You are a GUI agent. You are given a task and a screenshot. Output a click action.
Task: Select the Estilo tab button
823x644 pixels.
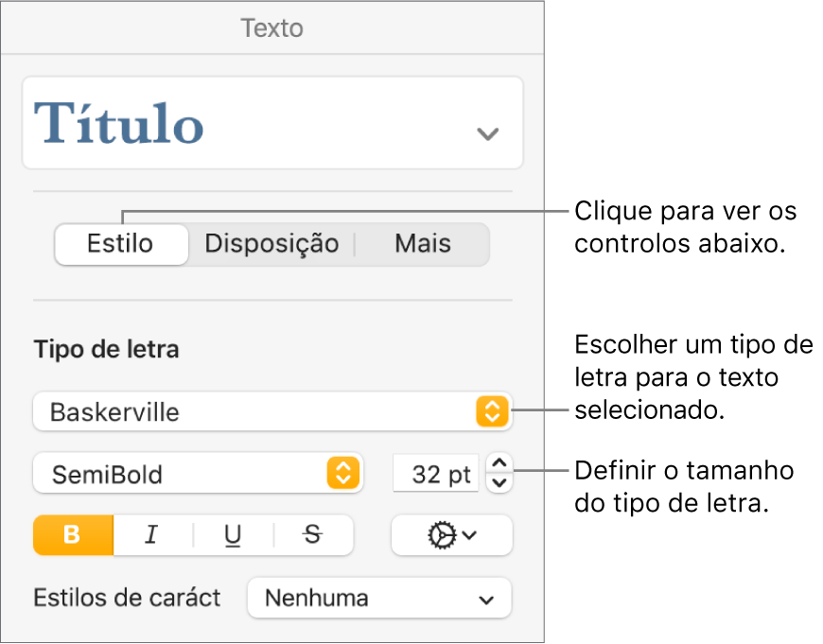pyautogui.click(x=121, y=244)
